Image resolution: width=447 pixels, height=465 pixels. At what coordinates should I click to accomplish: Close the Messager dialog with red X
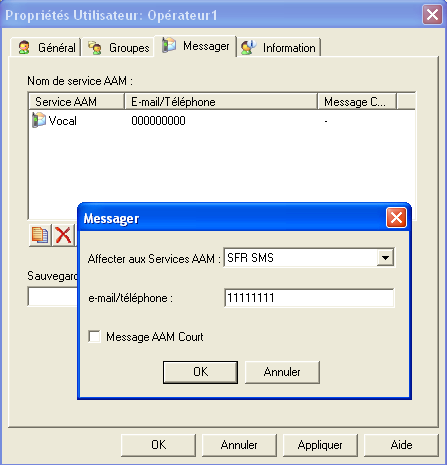[x=396, y=218]
